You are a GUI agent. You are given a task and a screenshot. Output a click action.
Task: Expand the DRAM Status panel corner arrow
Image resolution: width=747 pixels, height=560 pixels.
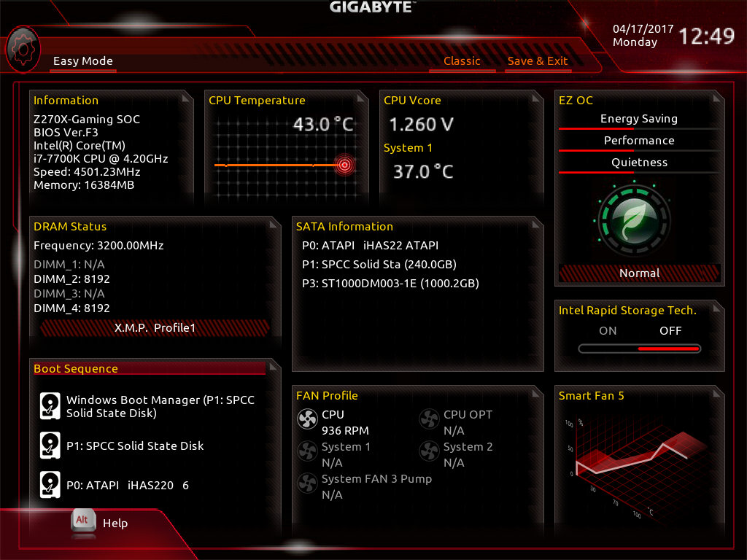click(x=274, y=224)
